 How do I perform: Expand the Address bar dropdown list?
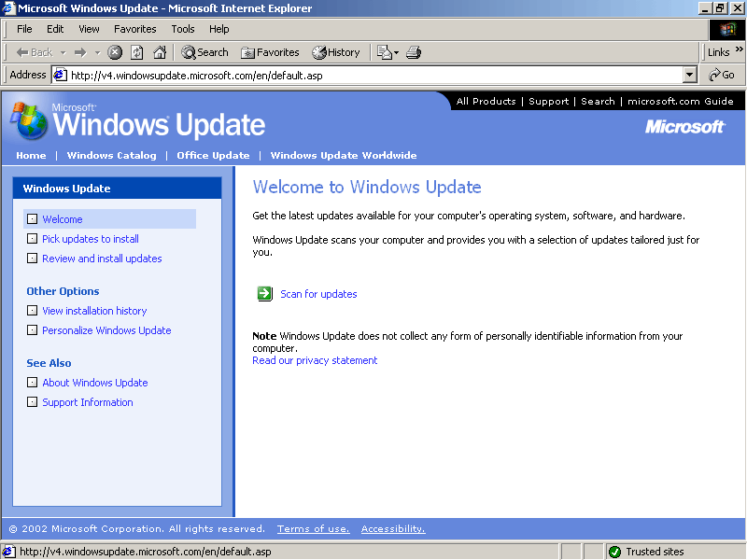click(690, 75)
